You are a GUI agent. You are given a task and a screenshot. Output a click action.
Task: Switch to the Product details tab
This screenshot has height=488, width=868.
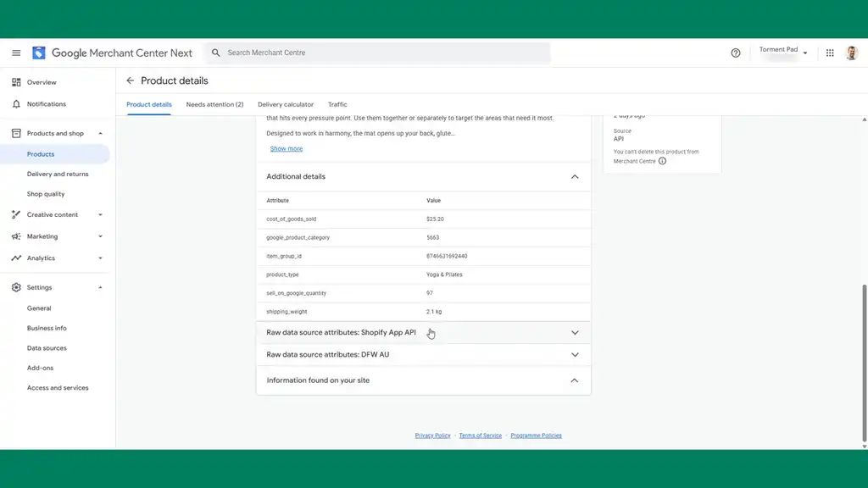[149, 104]
